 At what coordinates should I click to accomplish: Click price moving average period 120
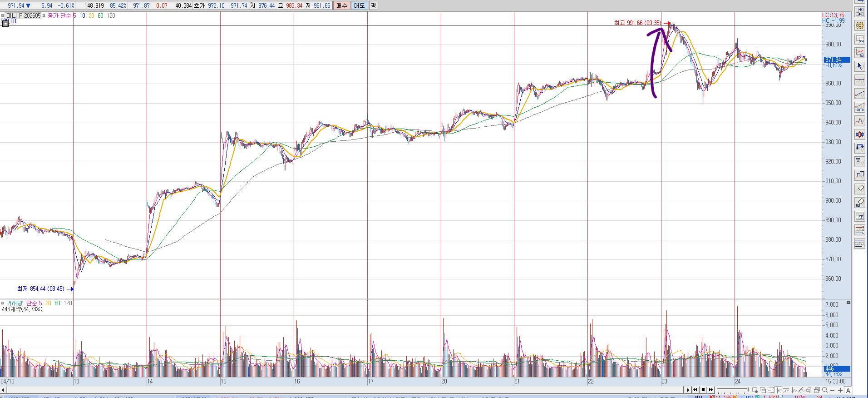pyautogui.click(x=111, y=15)
